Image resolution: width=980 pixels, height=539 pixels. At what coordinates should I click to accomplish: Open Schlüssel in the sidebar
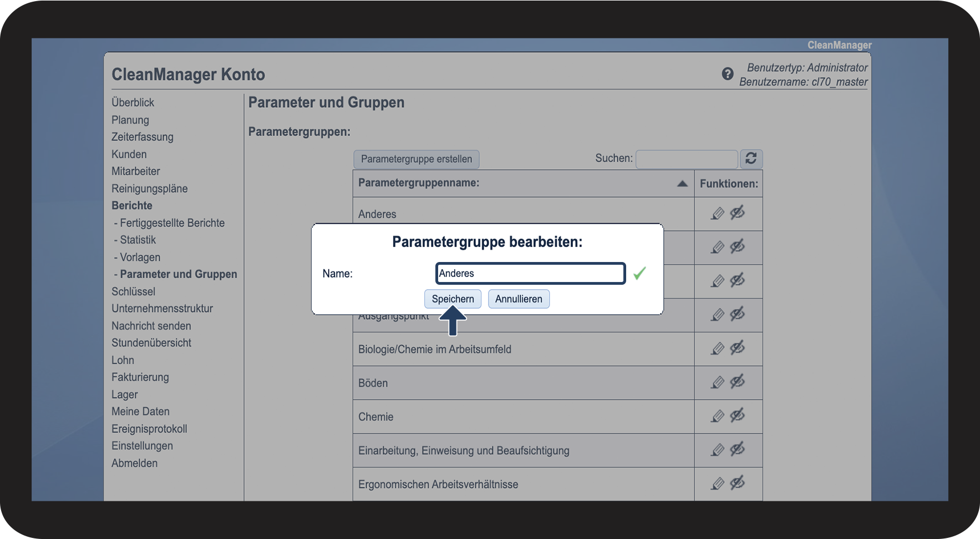pos(134,291)
